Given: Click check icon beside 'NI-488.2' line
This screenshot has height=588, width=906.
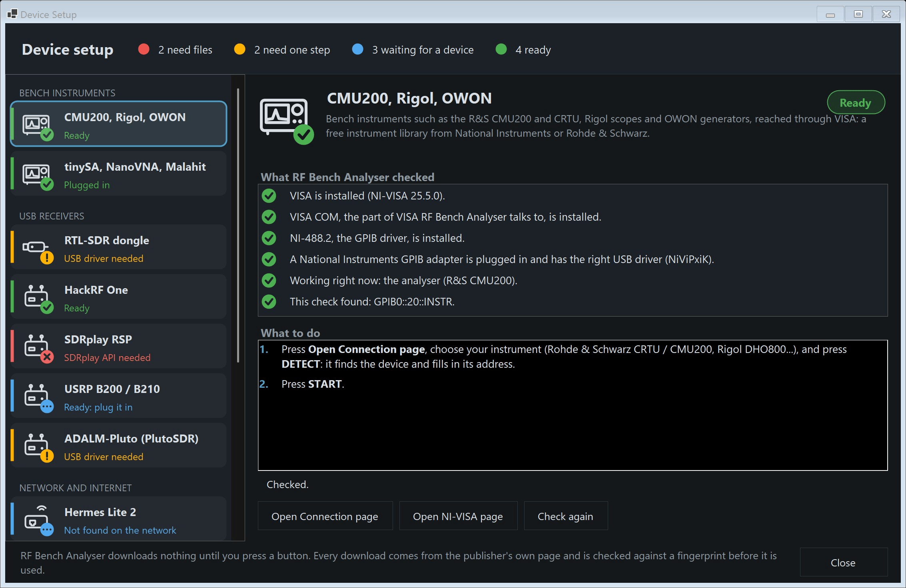Looking at the screenshot, I should point(269,238).
